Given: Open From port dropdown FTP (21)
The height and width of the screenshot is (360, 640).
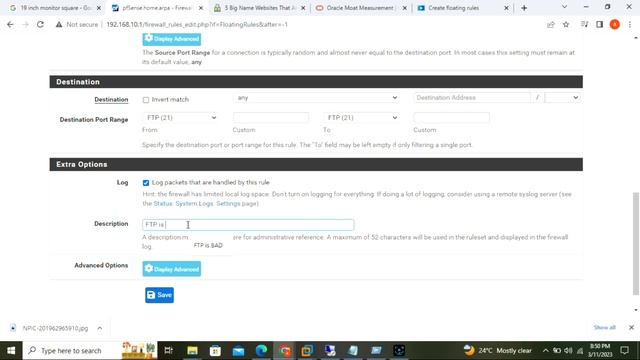Looking at the screenshot, I should (x=180, y=118).
